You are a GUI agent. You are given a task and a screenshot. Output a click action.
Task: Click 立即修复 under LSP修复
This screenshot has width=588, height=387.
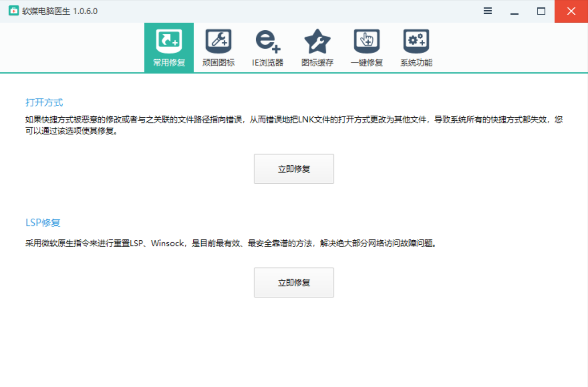(294, 283)
